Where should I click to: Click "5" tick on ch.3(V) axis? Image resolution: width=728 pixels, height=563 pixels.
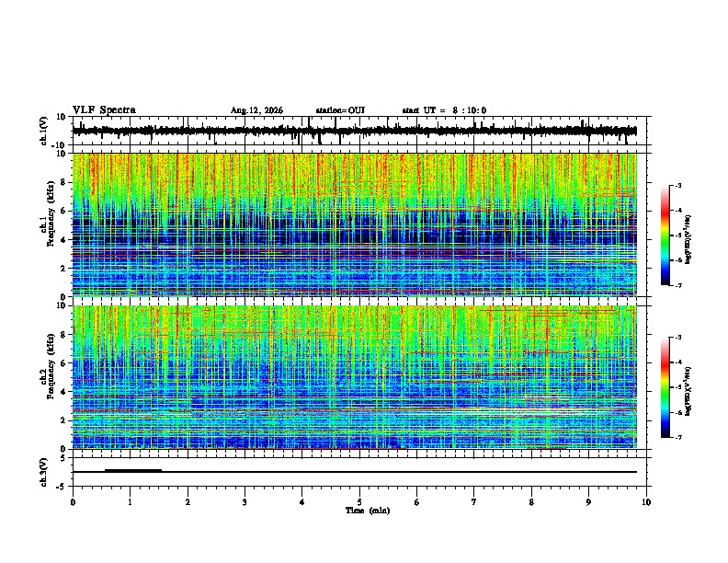64,457
